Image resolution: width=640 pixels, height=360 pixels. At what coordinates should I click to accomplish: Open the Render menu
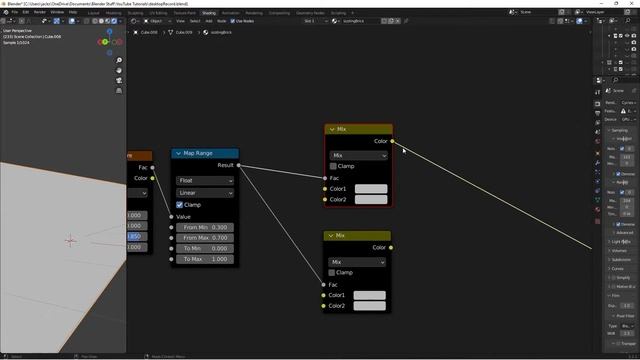pyautogui.click(x=40, y=12)
